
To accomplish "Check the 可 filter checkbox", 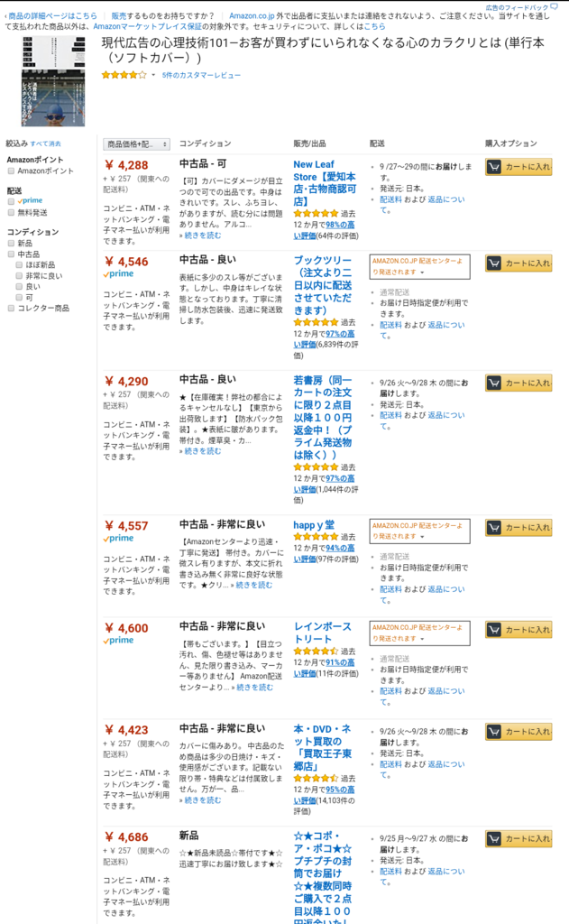I will pyautogui.click(x=20, y=298).
